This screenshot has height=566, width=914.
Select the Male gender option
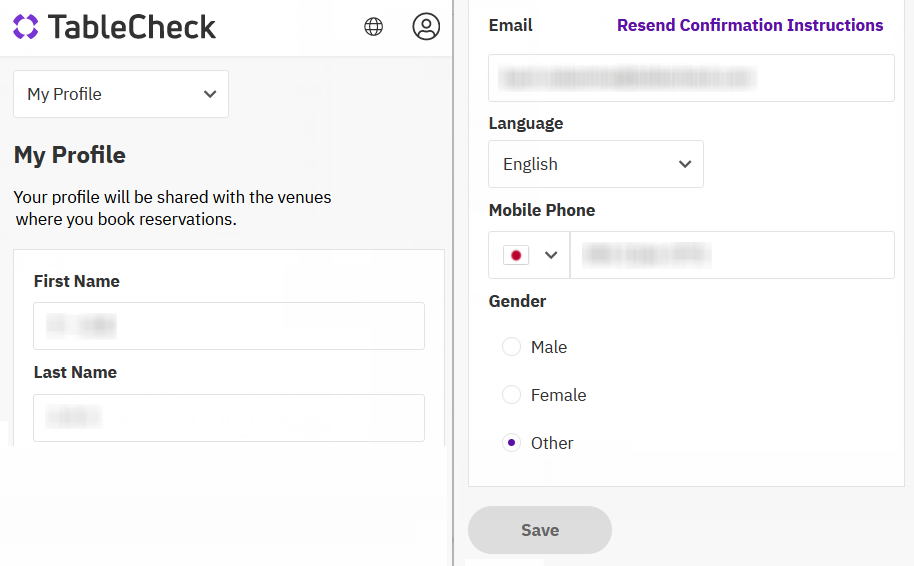[512, 347]
